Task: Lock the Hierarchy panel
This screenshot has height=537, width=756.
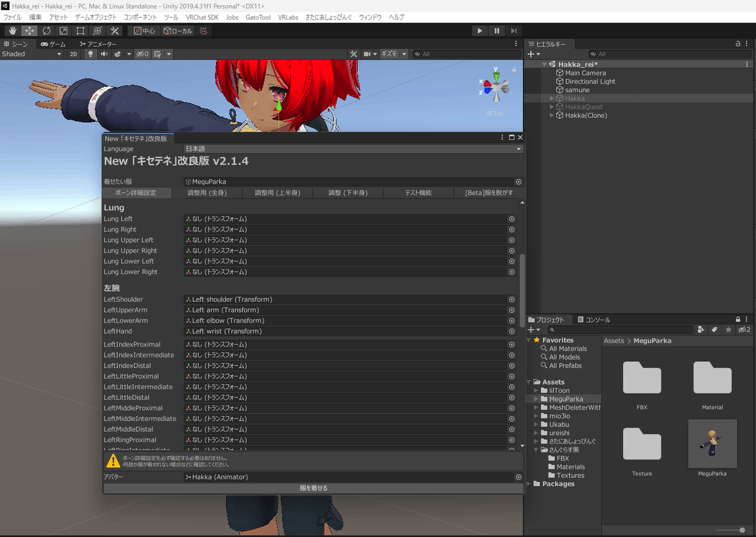Action: click(x=738, y=44)
